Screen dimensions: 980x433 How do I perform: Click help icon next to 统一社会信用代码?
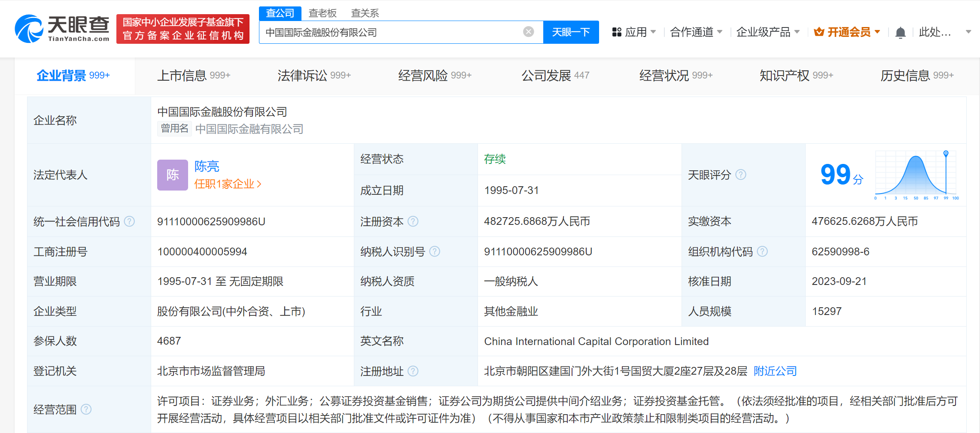129,221
